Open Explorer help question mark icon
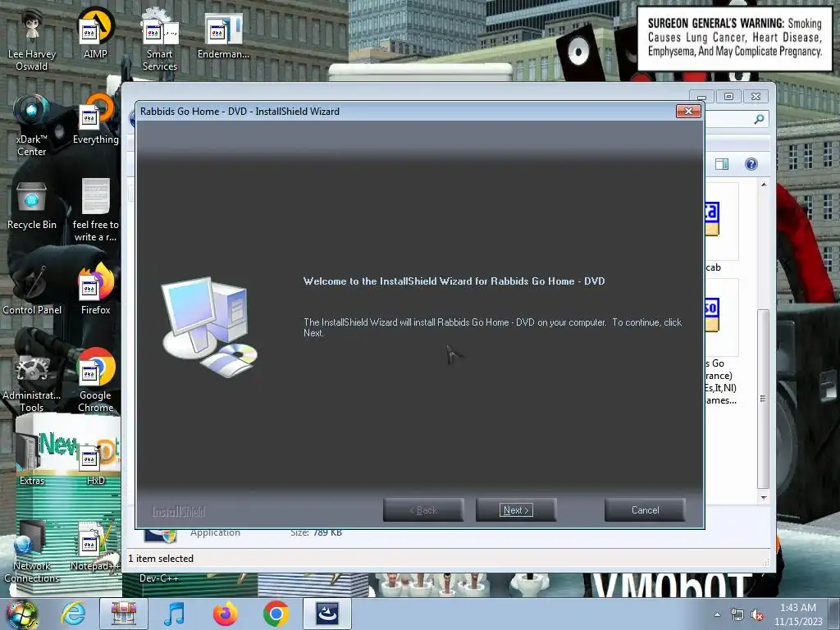 [751, 164]
